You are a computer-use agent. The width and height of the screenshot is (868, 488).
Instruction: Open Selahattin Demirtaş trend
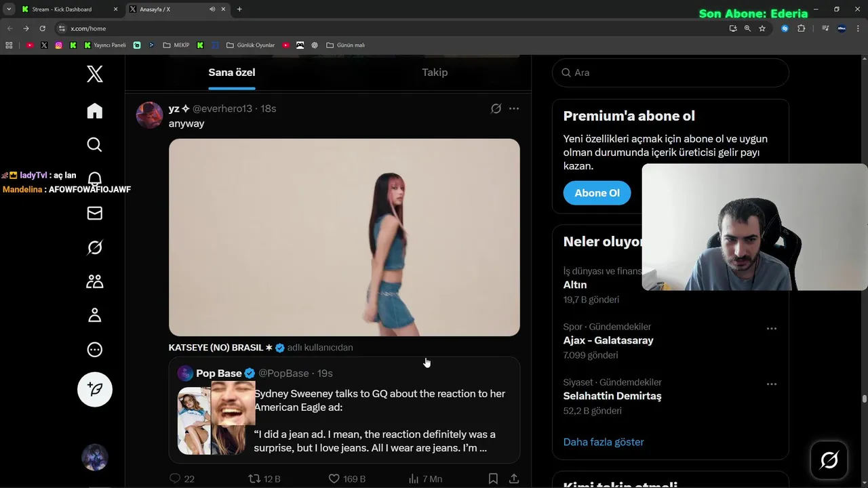612,396
